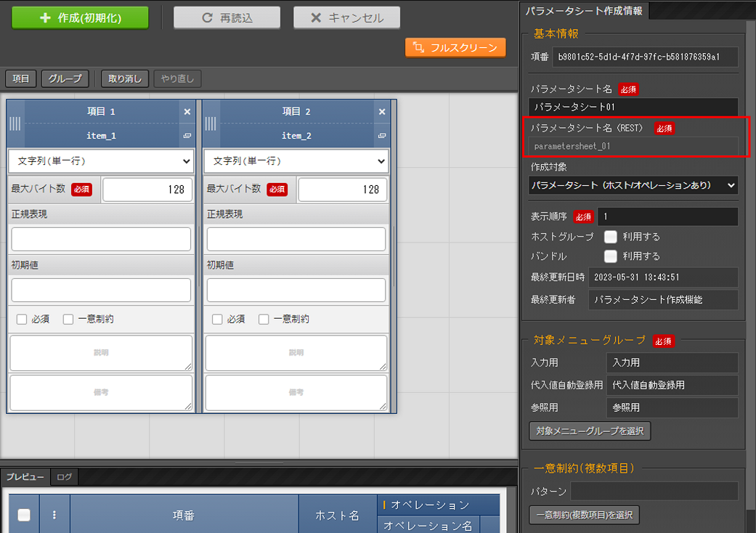Toggle ホストグループ 利用する checkbox
This screenshot has height=533, width=756.
(x=611, y=237)
